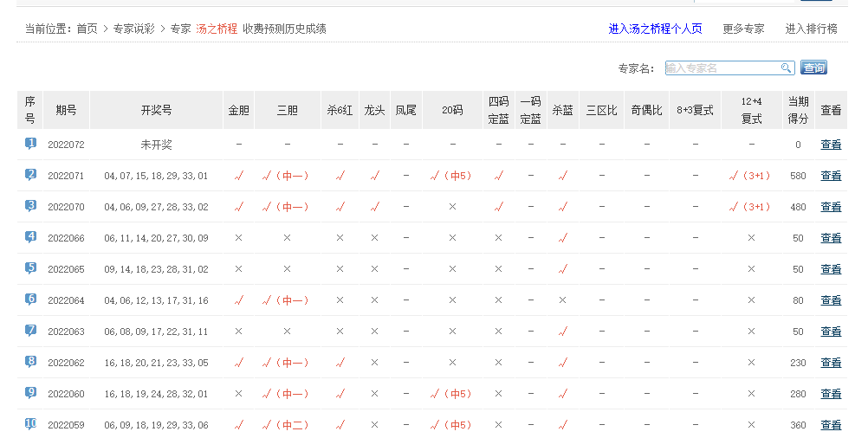Screen dimensions: 868x438
Task: Click 汤之桥程 expert name in breadcrumb
Action: [217, 29]
